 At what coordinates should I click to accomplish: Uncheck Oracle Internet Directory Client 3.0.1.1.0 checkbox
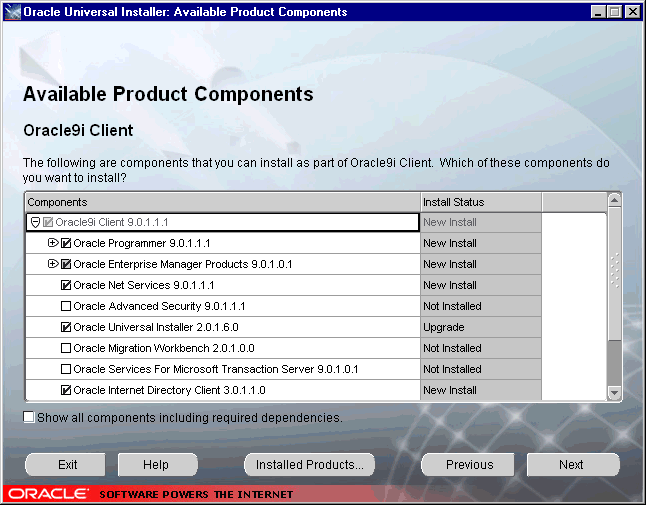coord(66,390)
